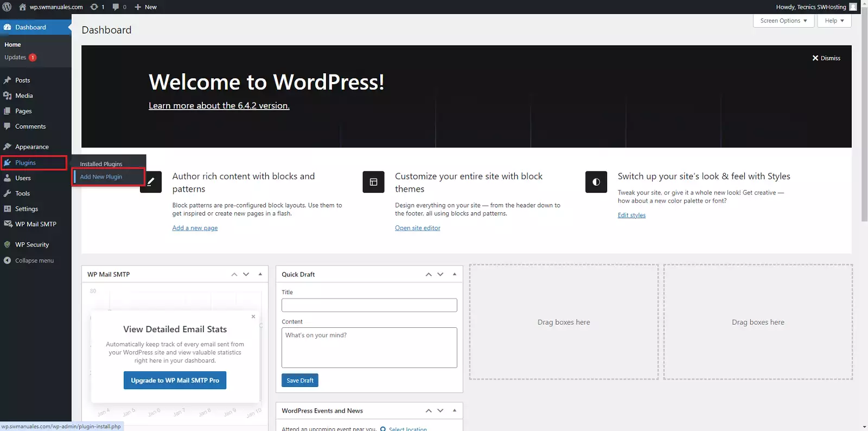This screenshot has height=431, width=868.
Task: Click the comments bubble icon in admin bar
Action: click(116, 7)
